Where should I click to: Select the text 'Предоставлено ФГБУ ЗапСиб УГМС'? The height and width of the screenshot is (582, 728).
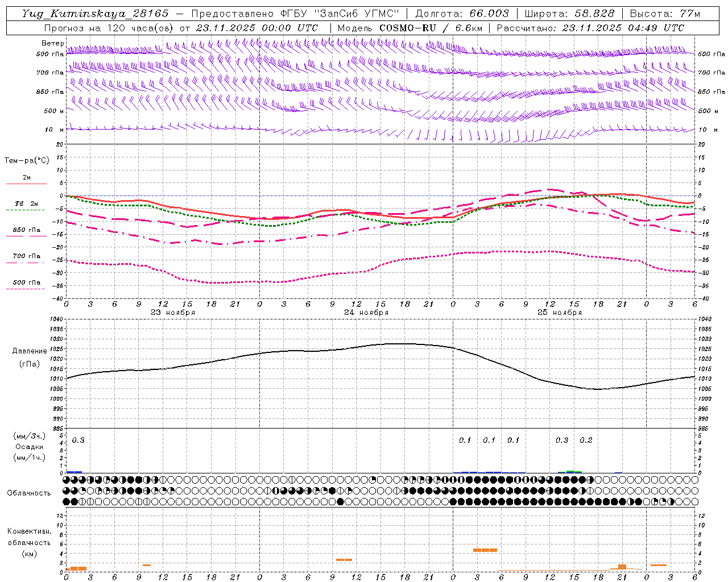tap(296, 14)
